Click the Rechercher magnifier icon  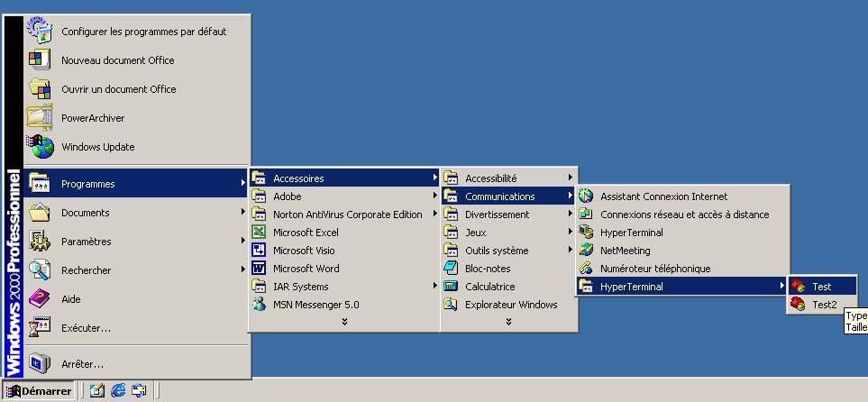click(x=40, y=270)
